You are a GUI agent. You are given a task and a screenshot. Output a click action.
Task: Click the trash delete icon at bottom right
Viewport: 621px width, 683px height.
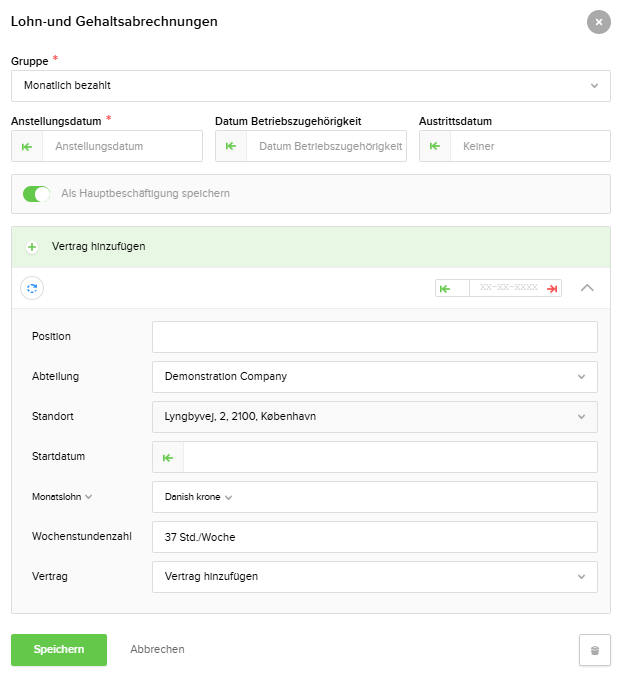coord(594,650)
